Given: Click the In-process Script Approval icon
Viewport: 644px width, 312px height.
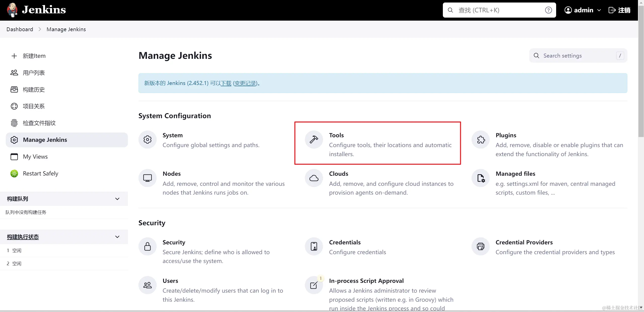Looking at the screenshot, I should pyautogui.click(x=314, y=285).
